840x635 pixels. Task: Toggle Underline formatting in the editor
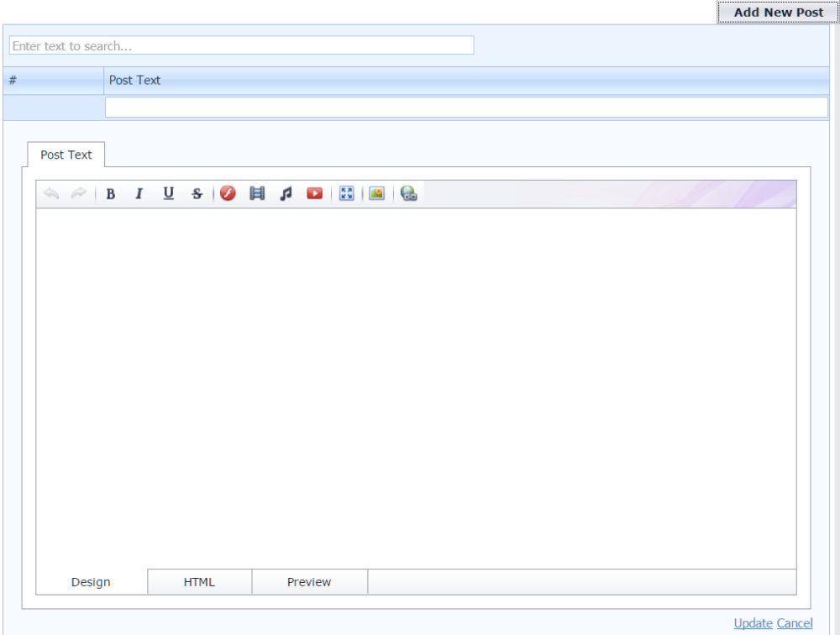(x=168, y=193)
